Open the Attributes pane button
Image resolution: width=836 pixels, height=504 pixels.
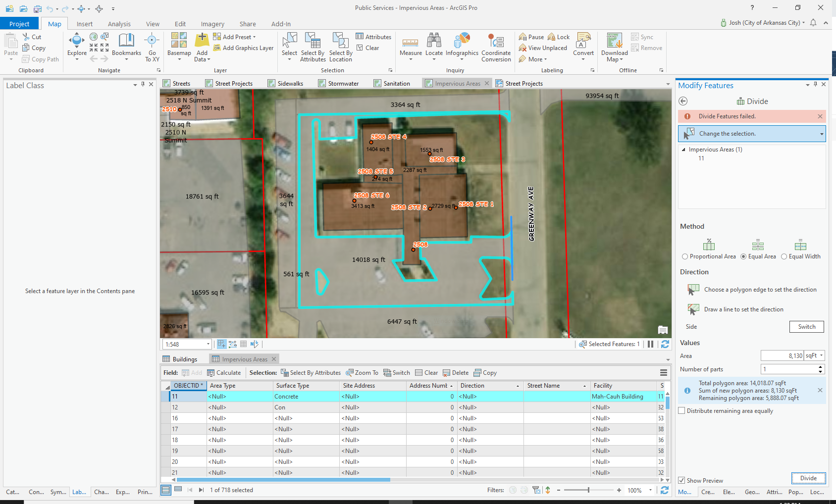pyautogui.click(x=373, y=37)
